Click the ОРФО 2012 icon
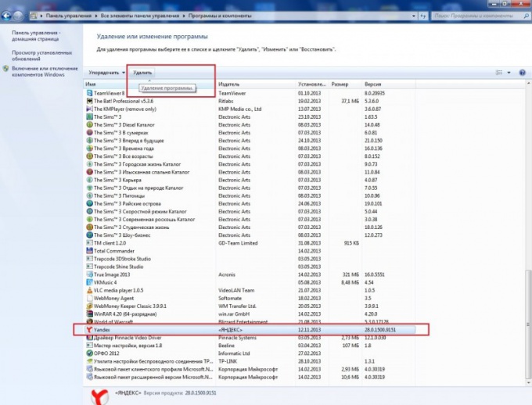Image resolution: width=532 pixels, height=405 pixels. tap(89, 353)
